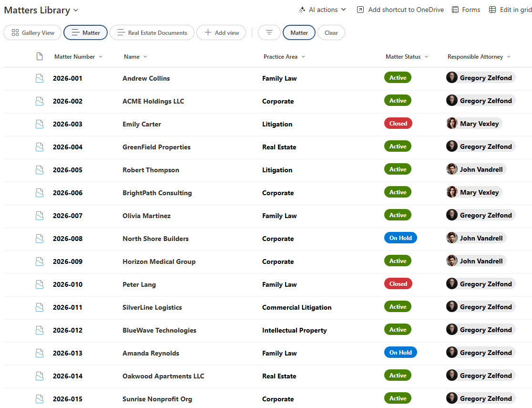532x408 pixels.
Task: Click Add view to create a view
Action: click(221, 32)
